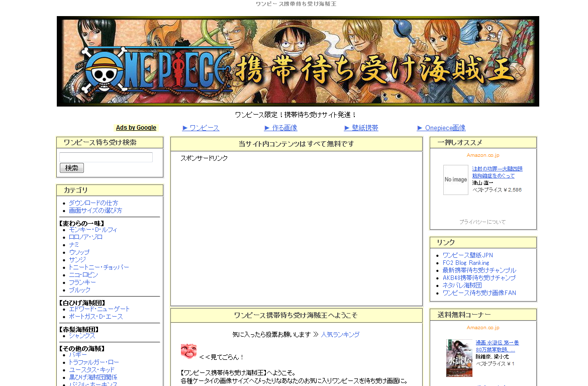The height and width of the screenshot is (386, 588).
Task: Click the スポンサードリンク label
Action: (204, 158)
